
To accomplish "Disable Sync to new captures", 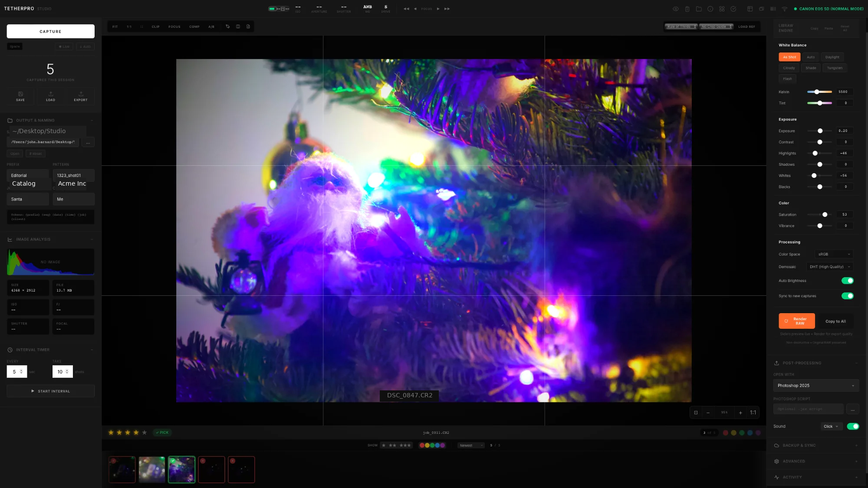I will [847, 296].
